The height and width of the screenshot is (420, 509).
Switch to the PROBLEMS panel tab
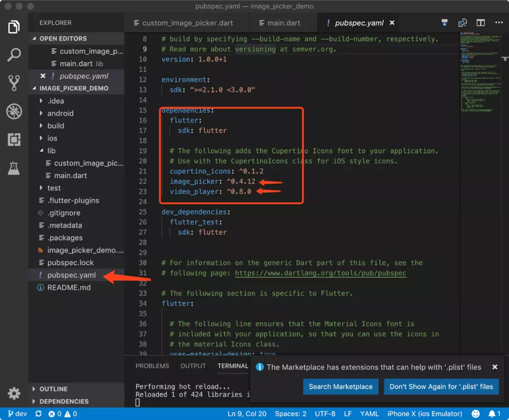152,366
